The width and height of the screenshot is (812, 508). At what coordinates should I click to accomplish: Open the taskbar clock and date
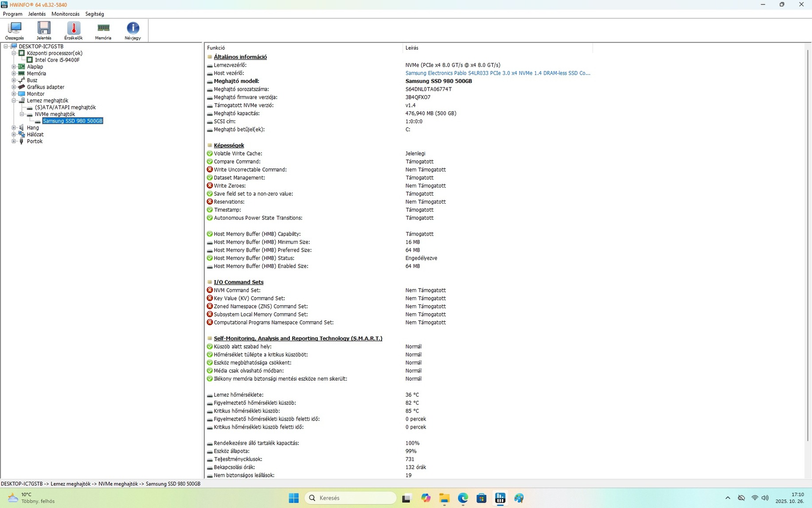coord(790,498)
